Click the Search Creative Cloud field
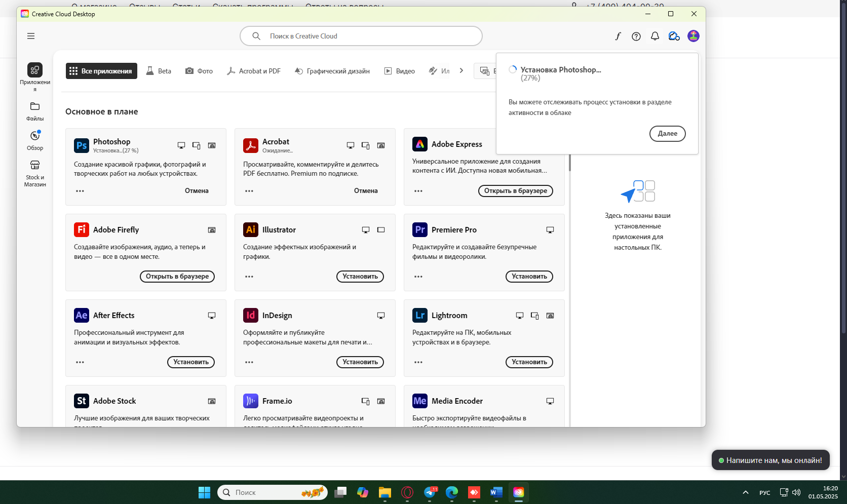This screenshot has height=504, width=847. tap(361, 36)
